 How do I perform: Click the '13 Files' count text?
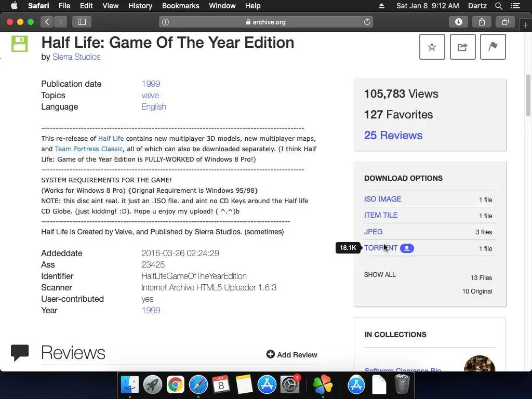481,278
